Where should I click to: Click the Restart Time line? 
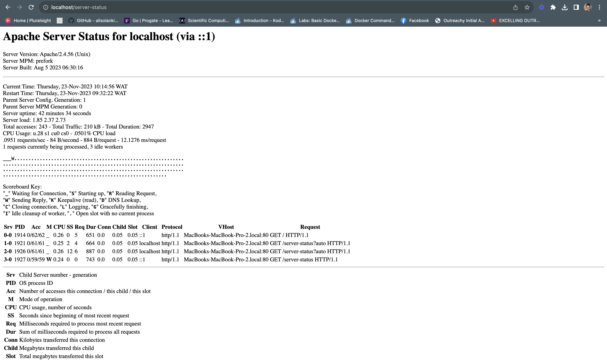pos(65,93)
